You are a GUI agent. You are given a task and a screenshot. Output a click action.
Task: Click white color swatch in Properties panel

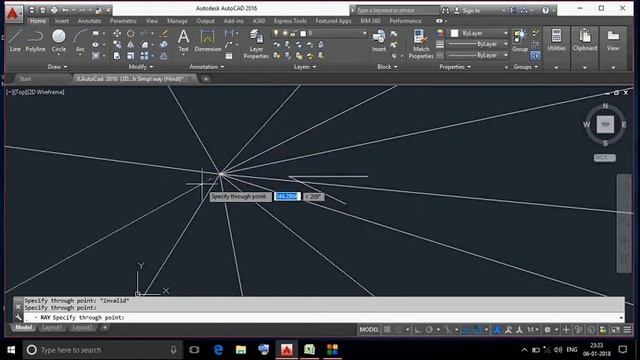(454, 33)
